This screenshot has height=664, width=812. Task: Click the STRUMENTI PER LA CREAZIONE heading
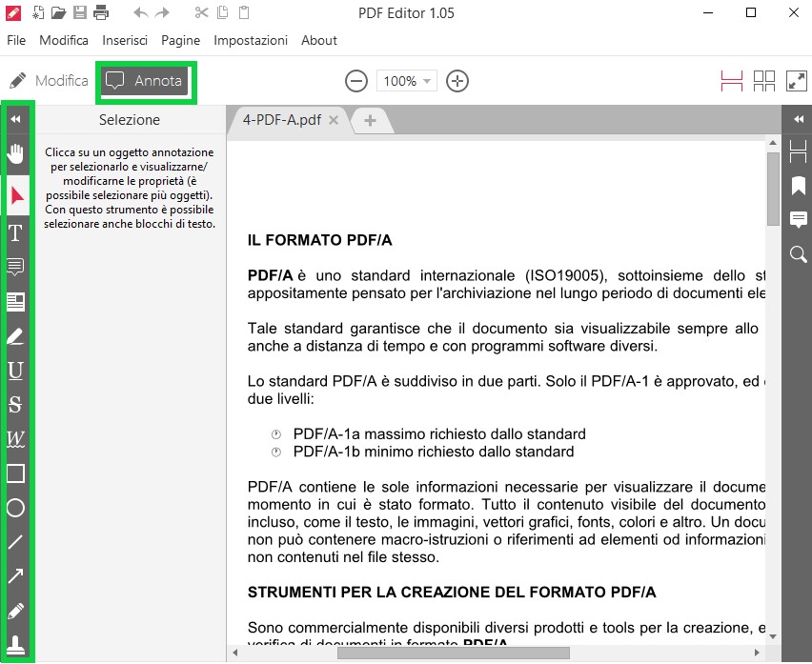tap(452, 592)
